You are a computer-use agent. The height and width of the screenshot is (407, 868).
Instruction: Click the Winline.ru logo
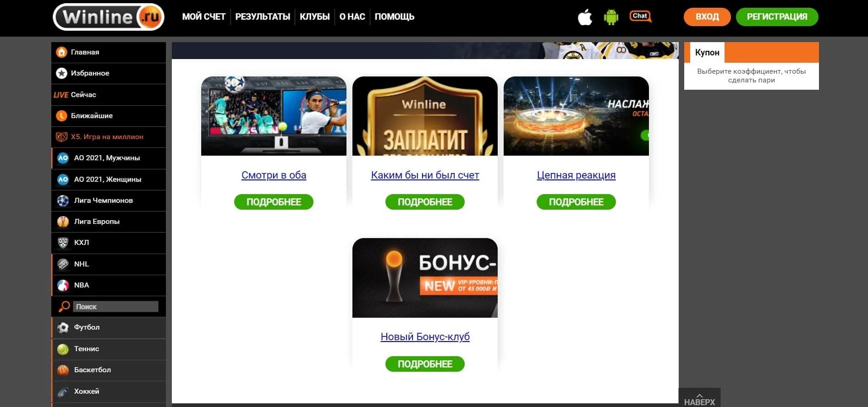[x=109, y=17]
